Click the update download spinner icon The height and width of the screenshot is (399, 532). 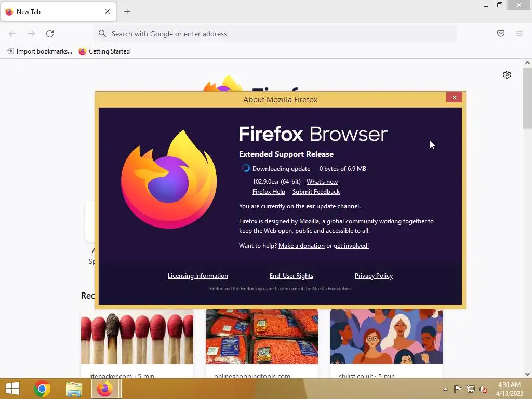point(246,168)
